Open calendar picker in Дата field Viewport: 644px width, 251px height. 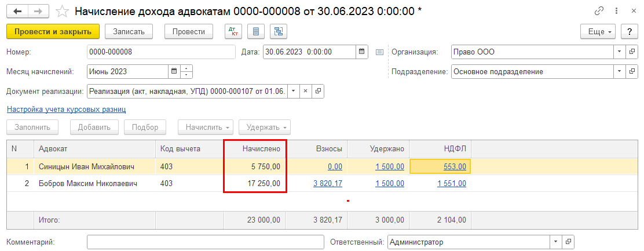coord(362,52)
